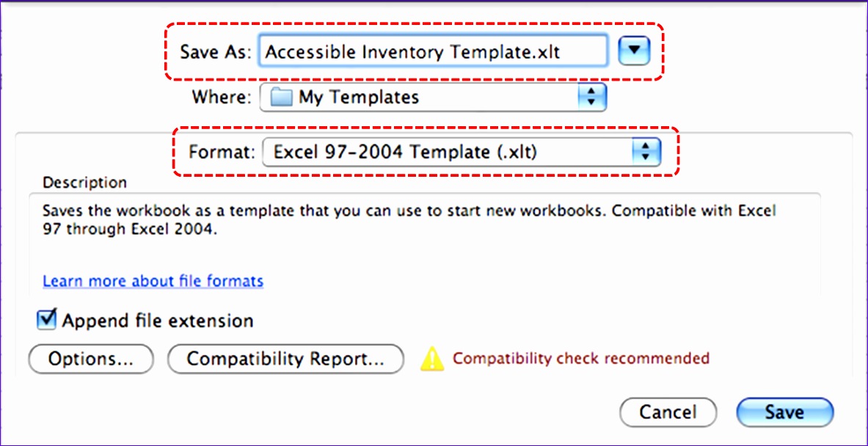
Task: Click the folder icon beside My Templates
Action: coord(277,96)
